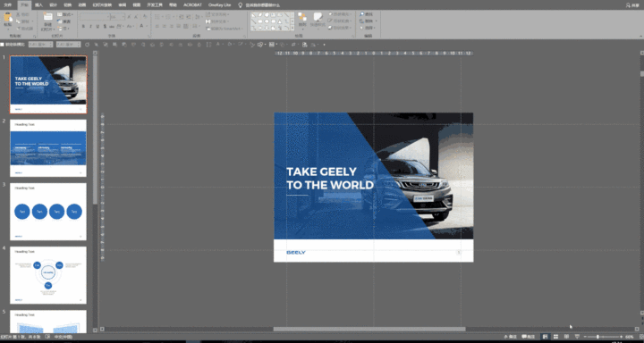Image resolution: width=644 pixels, height=343 pixels.
Task: Click the Find icon in Editing group
Action: coord(366,14)
